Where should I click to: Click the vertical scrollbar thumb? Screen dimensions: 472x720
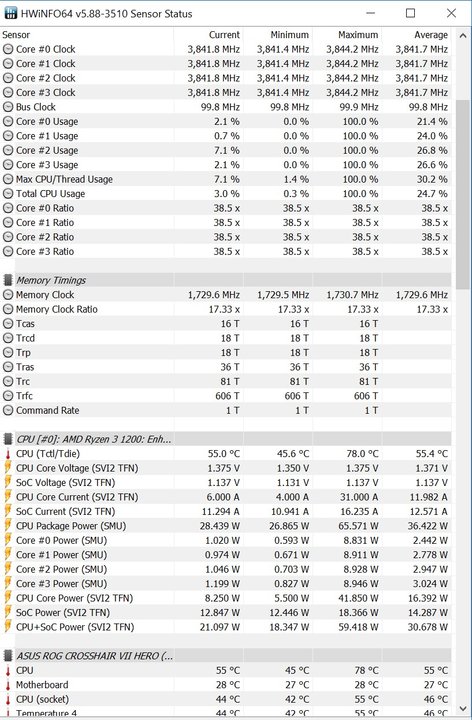coord(463,194)
